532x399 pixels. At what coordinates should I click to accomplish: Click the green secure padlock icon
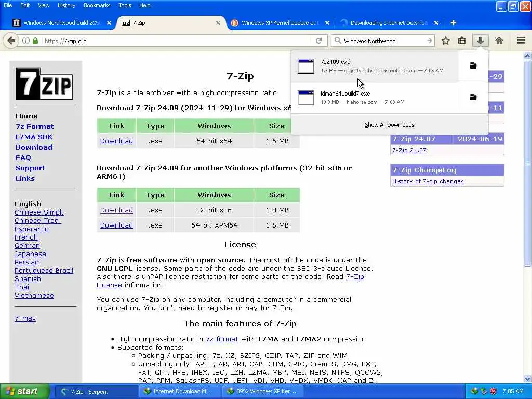pos(35,41)
